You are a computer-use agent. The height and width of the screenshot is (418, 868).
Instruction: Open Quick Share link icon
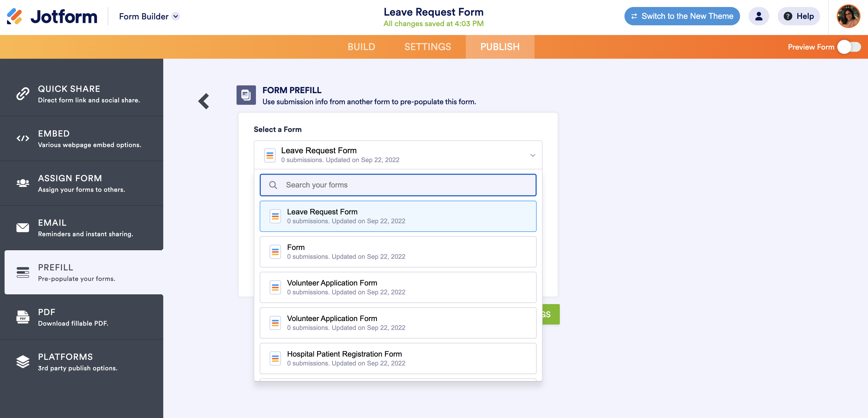coord(23,94)
